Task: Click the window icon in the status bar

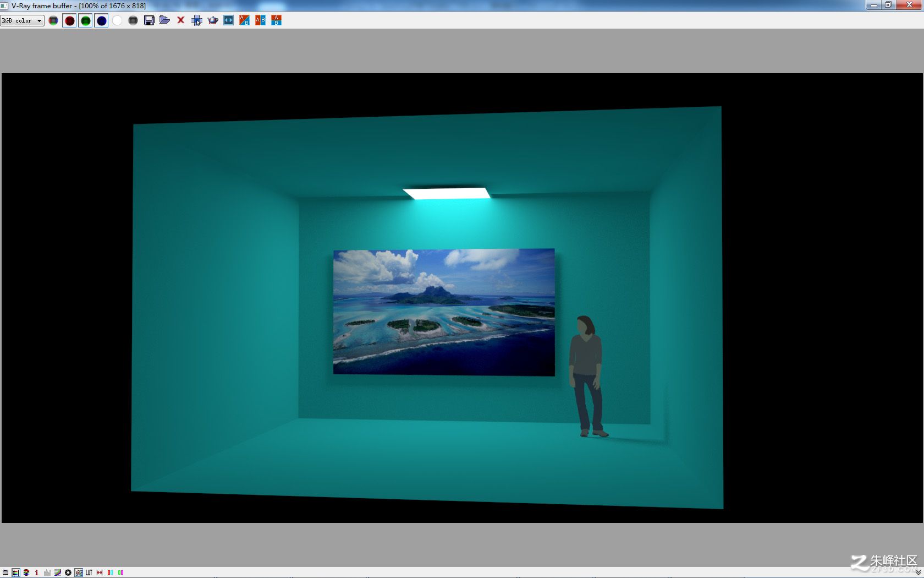Action: coord(5,572)
